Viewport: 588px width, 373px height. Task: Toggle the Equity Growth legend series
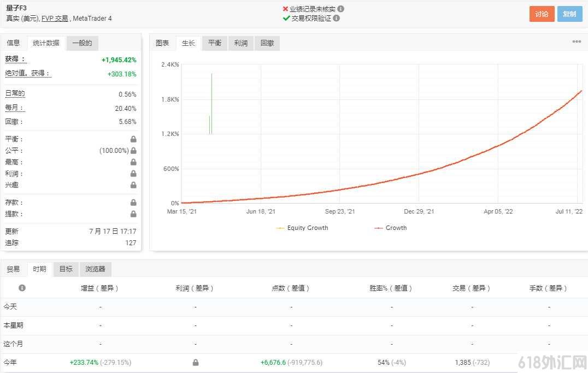(x=302, y=228)
